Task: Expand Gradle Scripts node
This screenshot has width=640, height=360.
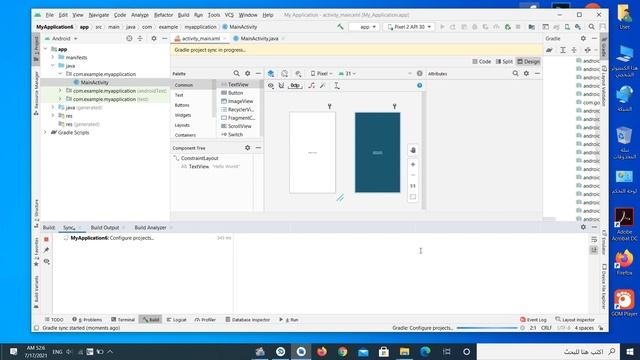Action: 46,133
